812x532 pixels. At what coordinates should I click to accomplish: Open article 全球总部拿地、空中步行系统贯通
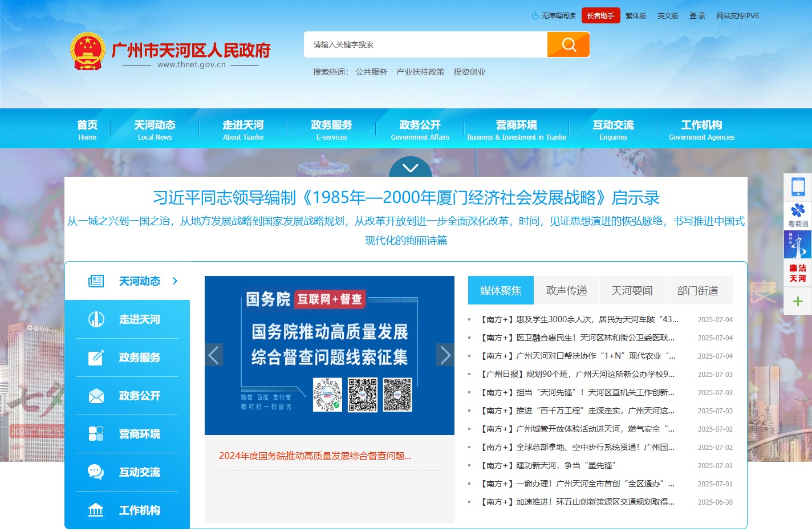pos(578,447)
